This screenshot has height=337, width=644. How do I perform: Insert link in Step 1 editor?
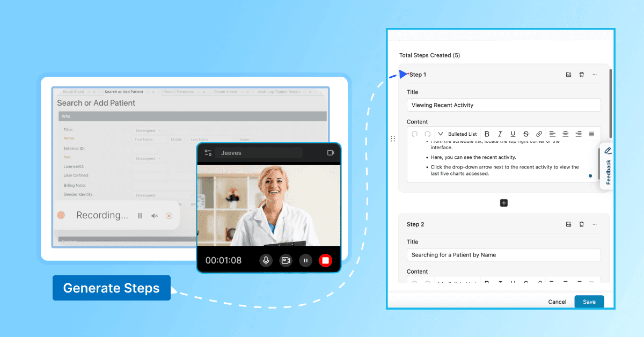click(x=539, y=134)
